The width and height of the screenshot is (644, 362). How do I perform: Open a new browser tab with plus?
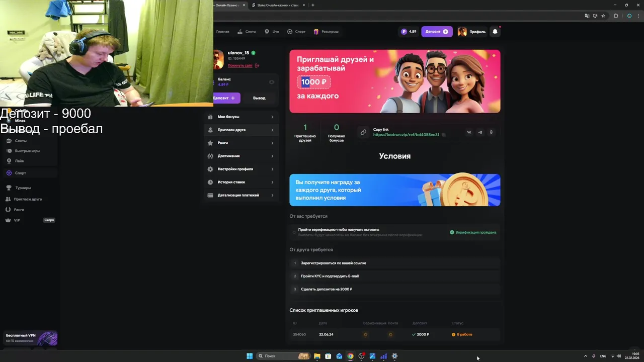313,5
